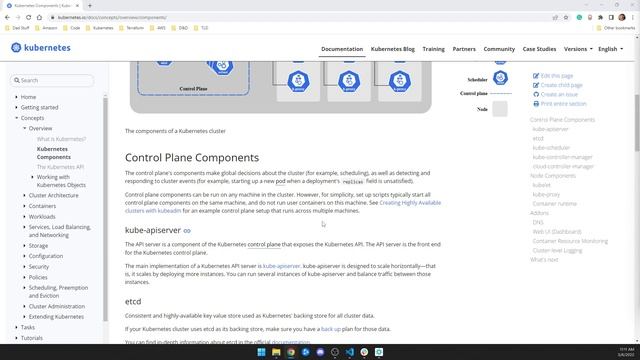This screenshot has height=360, width=640.
Task: Follow the back up plan link
Action: pyautogui.click(x=331, y=329)
